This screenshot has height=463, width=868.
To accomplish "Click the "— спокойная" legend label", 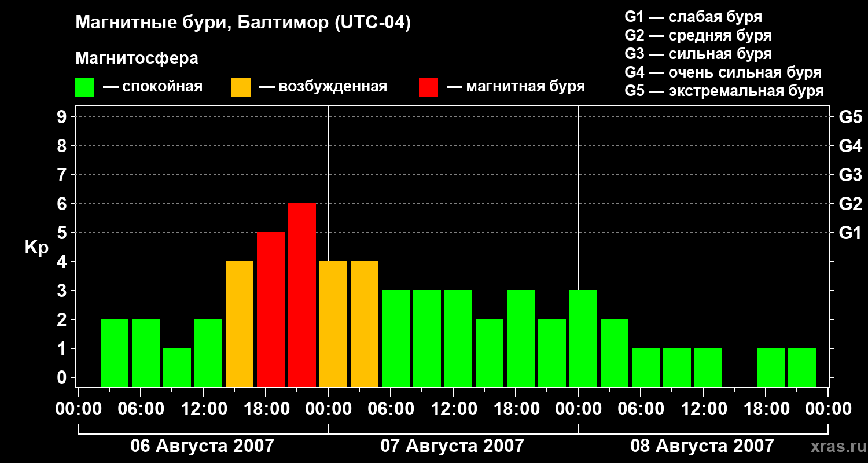I will point(153,87).
